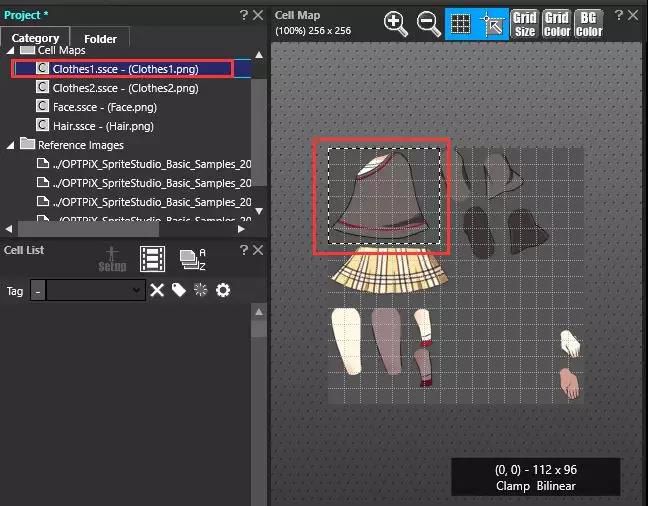Click project tree scroll up arrow

(259, 55)
